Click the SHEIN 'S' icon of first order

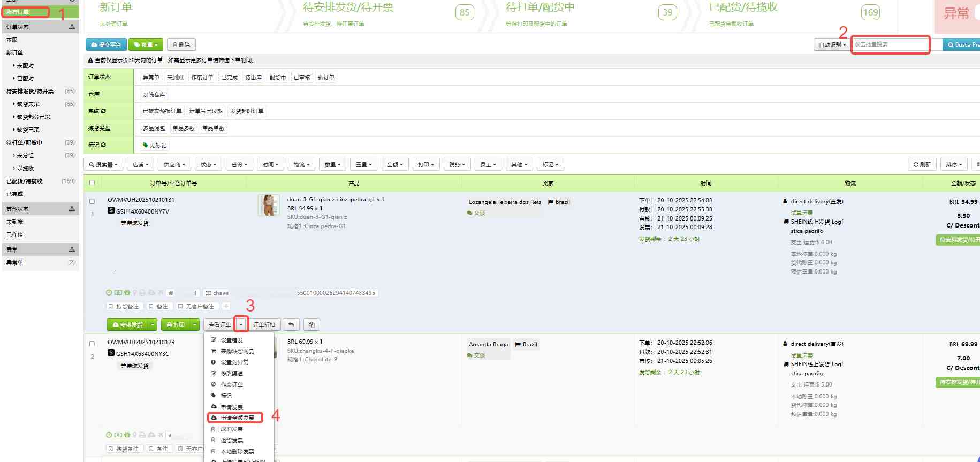click(x=111, y=211)
